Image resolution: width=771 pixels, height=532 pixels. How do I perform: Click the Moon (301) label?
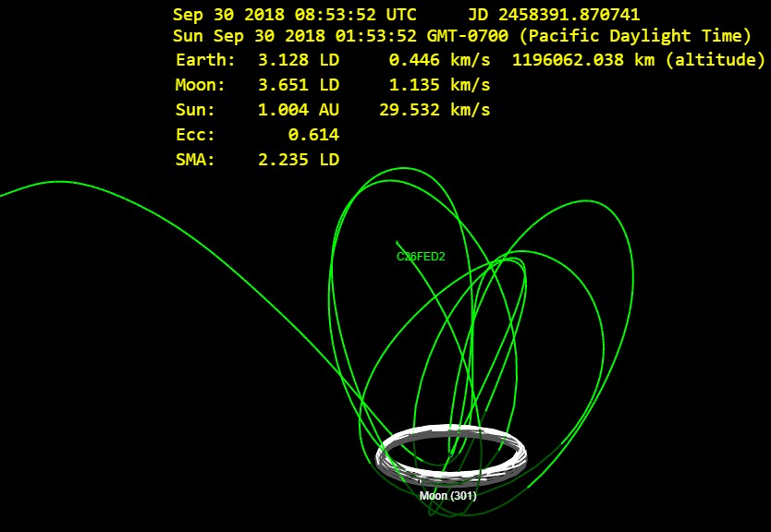click(447, 496)
